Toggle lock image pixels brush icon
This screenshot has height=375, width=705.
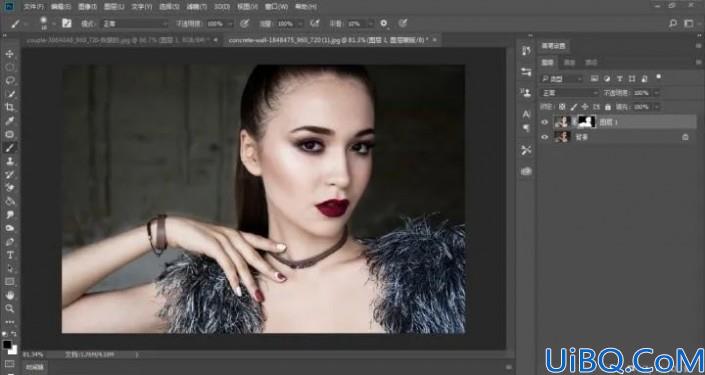[573, 107]
